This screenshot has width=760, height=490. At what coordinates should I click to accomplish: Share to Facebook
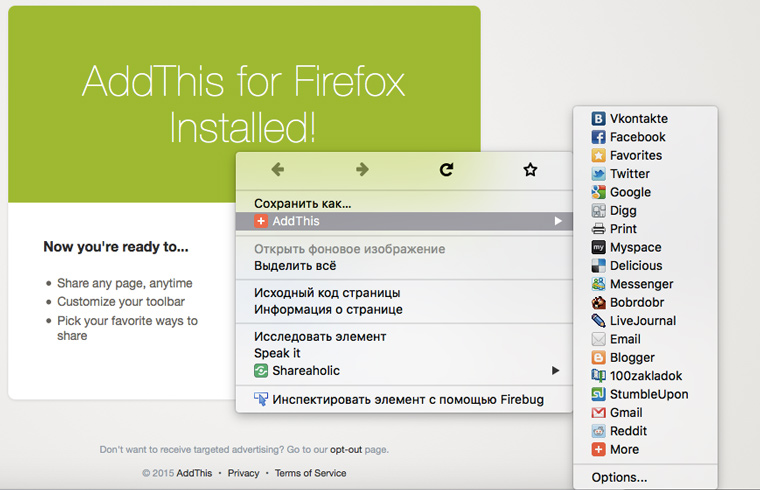[x=645, y=137]
